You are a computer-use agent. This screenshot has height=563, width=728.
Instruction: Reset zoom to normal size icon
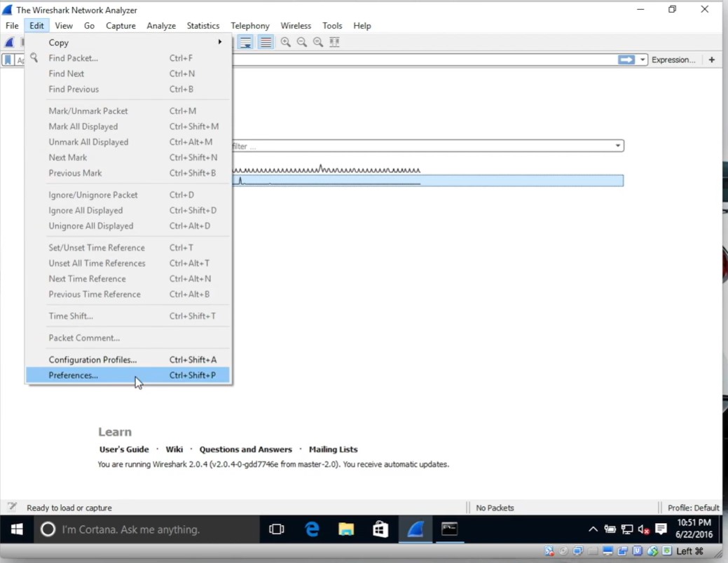click(318, 42)
